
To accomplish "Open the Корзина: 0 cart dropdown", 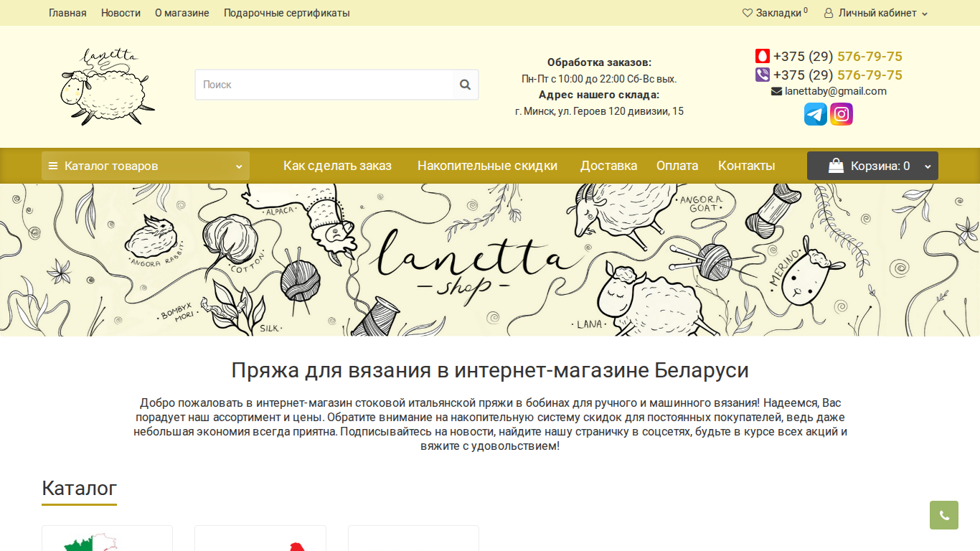I will (x=872, y=166).
